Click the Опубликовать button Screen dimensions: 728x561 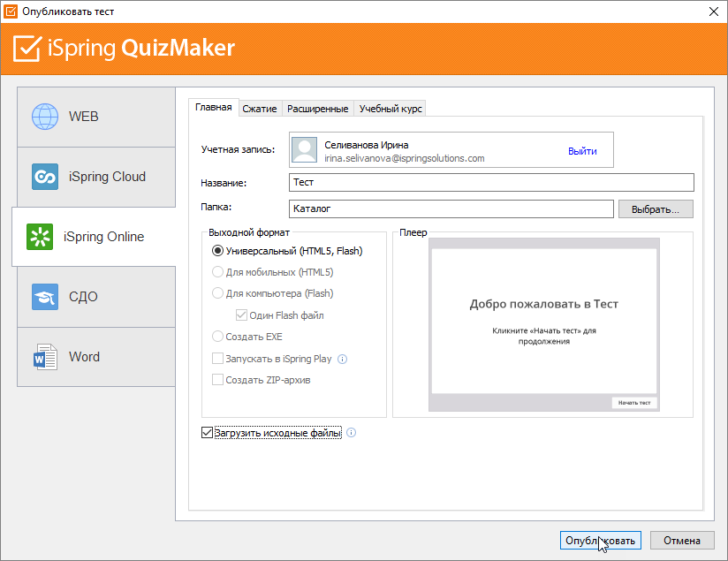click(600, 541)
